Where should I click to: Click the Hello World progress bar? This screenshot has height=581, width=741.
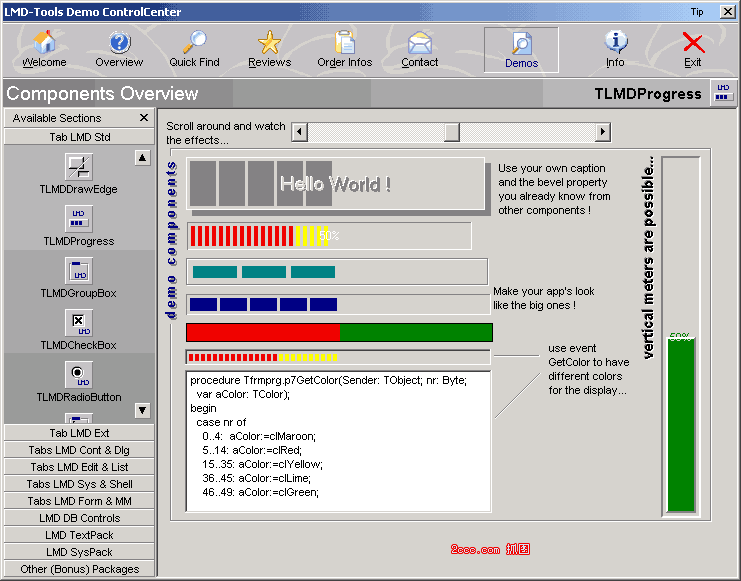[336, 183]
